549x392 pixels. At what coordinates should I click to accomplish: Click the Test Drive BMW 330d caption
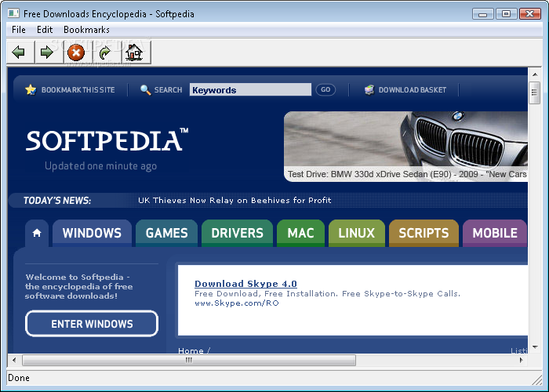point(407,174)
